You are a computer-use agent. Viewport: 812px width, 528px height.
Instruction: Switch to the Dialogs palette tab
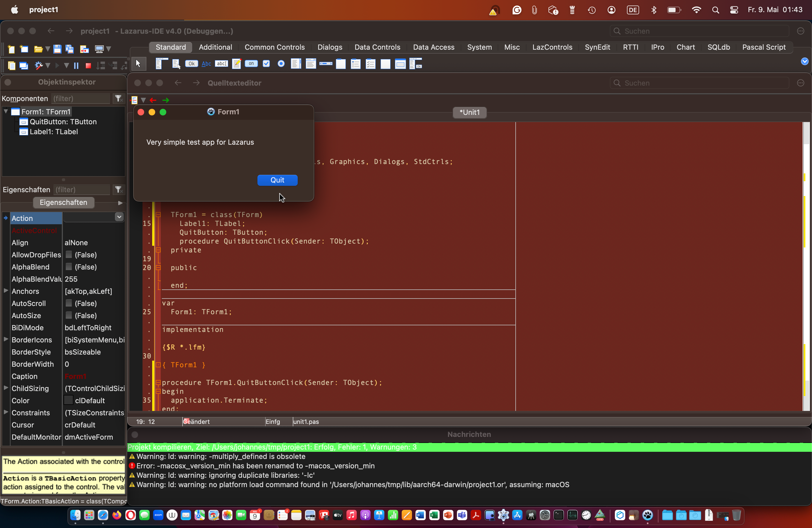click(x=329, y=47)
